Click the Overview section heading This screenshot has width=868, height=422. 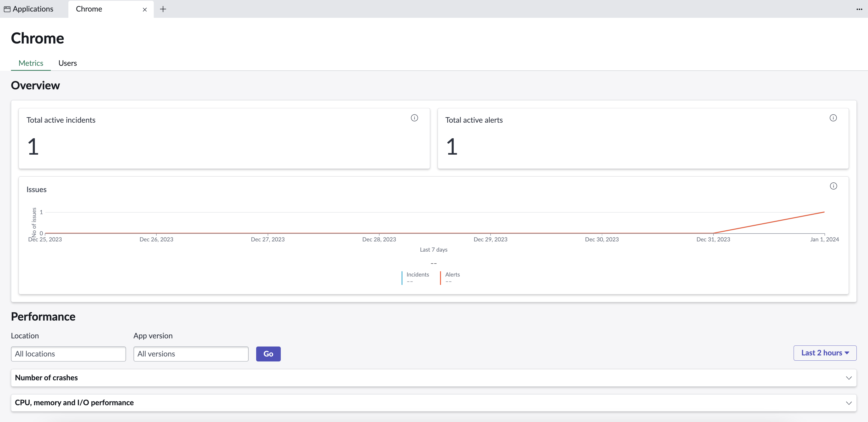[35, 85]
